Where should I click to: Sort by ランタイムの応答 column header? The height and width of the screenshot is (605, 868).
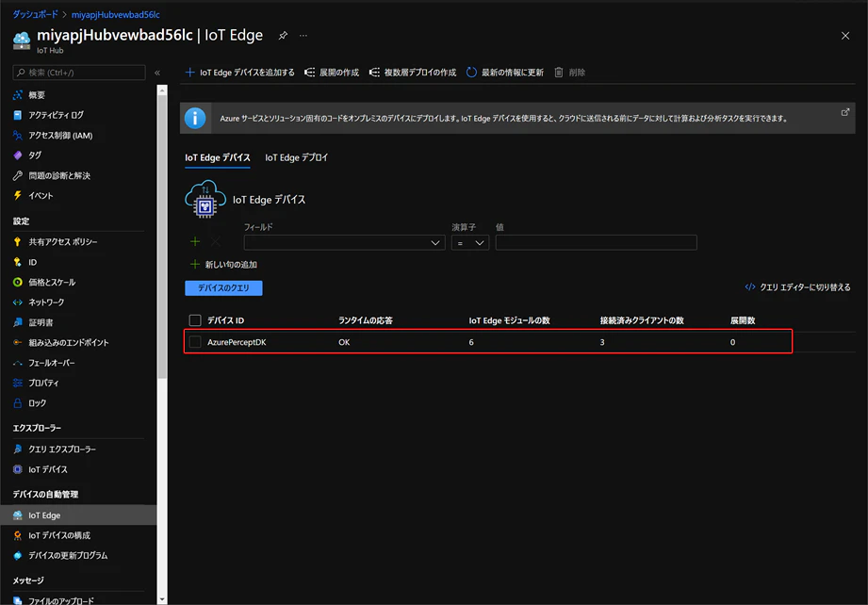tap(366, 320)
